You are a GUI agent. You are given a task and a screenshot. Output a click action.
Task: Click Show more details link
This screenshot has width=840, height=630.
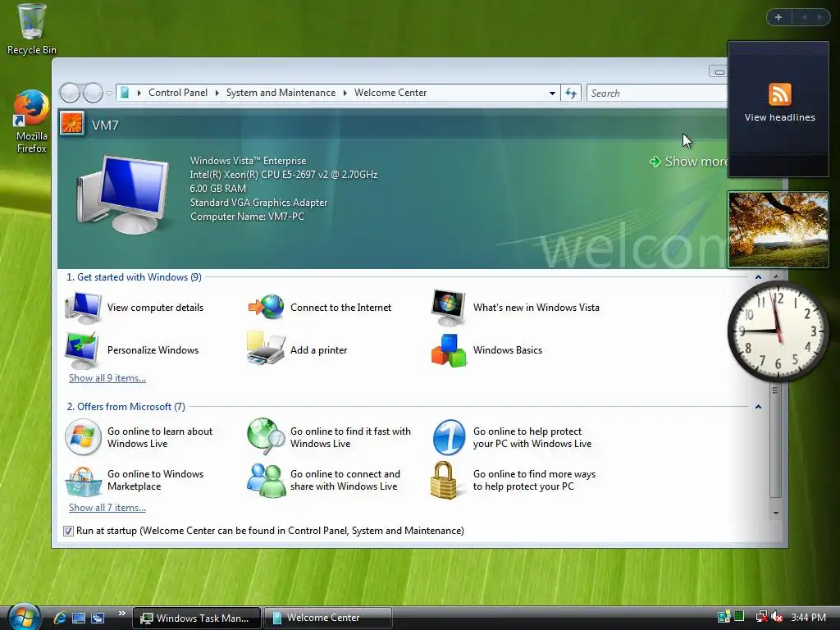(x=689, y=162)
